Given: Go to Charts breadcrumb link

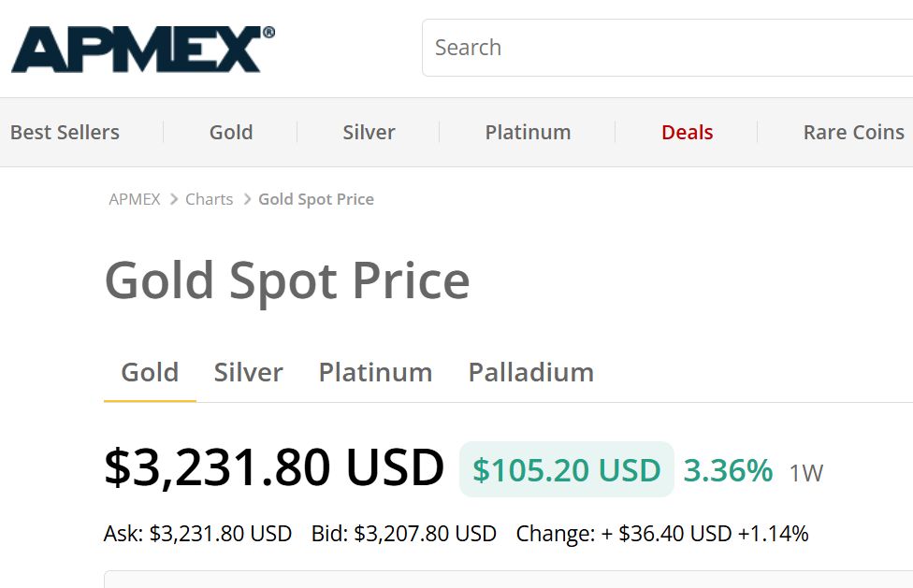Looking at the screenshot, I should (x=209, y=199).
